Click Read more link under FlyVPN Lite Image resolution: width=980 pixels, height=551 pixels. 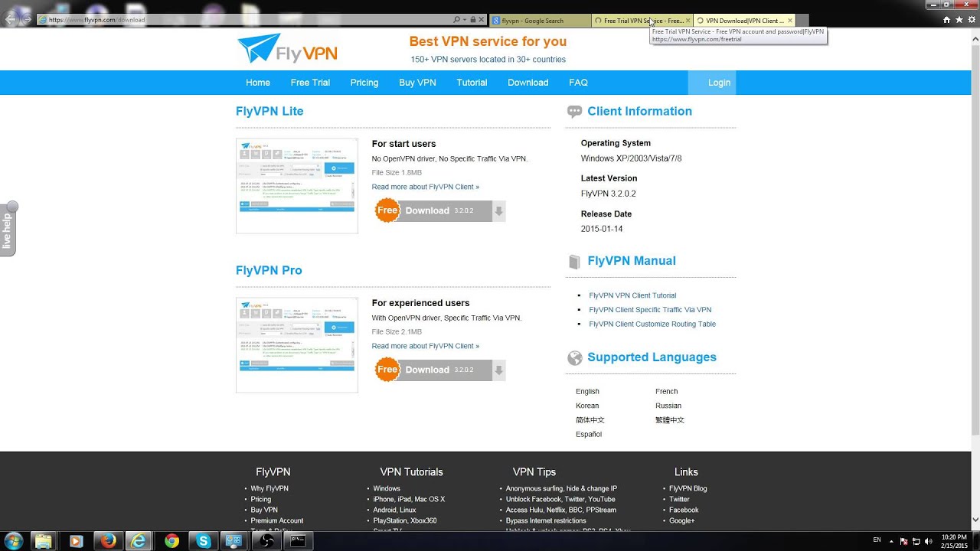(x=426, y=187)
